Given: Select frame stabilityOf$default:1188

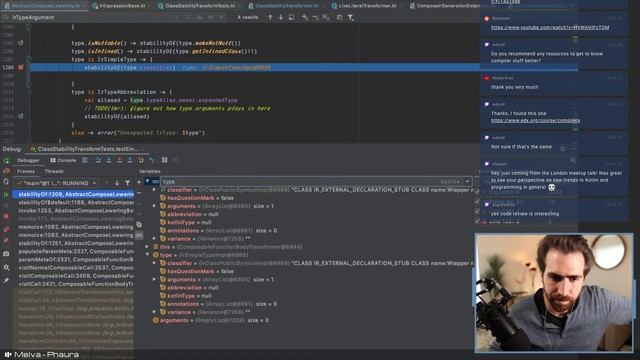Looking at the screenshot, I should pyautogui.click(x=73, y=202).
